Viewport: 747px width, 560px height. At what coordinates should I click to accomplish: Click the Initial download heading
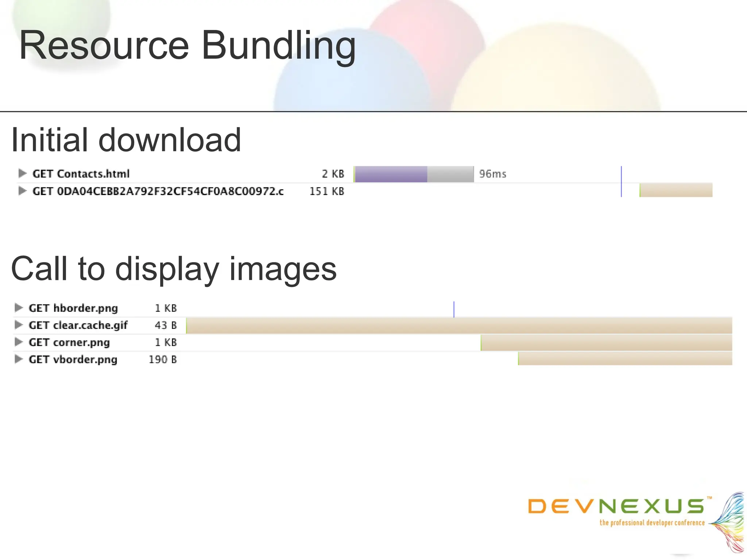coord(126,140)
